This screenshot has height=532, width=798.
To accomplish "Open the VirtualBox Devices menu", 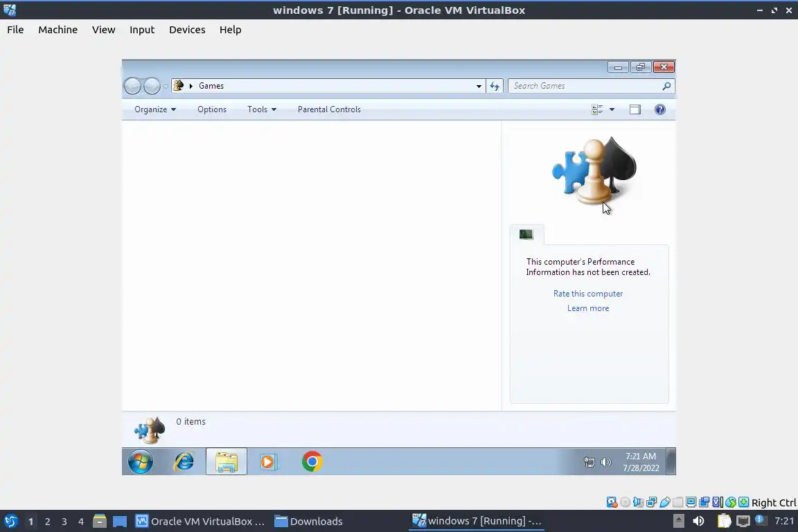I will [x=187, y=30].
